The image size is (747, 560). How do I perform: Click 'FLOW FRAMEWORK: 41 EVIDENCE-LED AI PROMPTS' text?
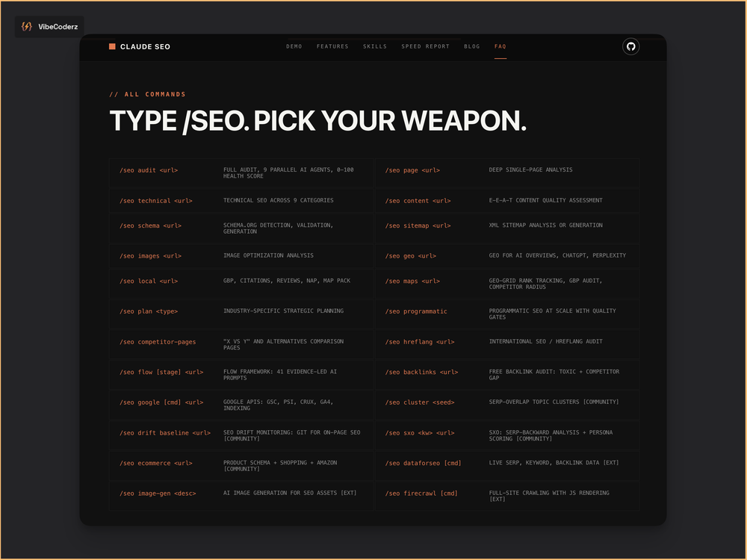pos(280,375)
